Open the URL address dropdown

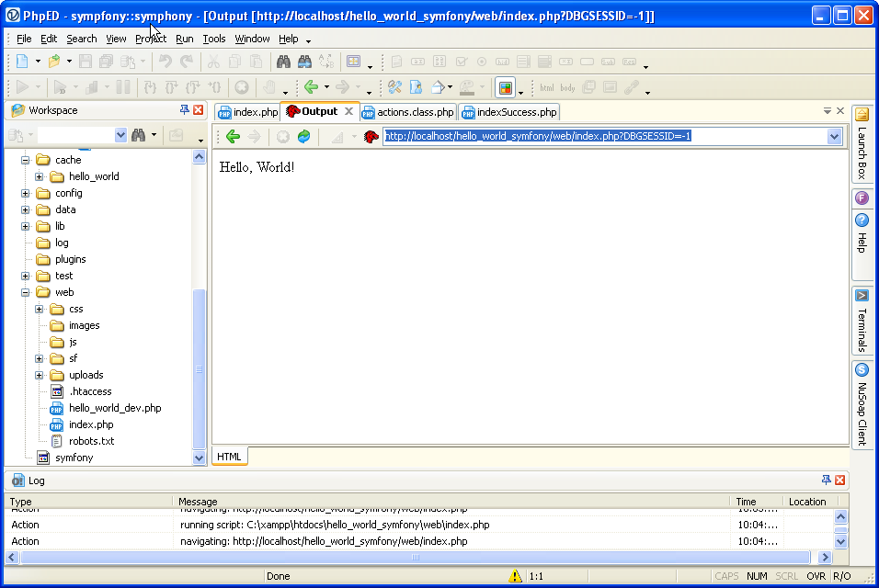[834, 137]
